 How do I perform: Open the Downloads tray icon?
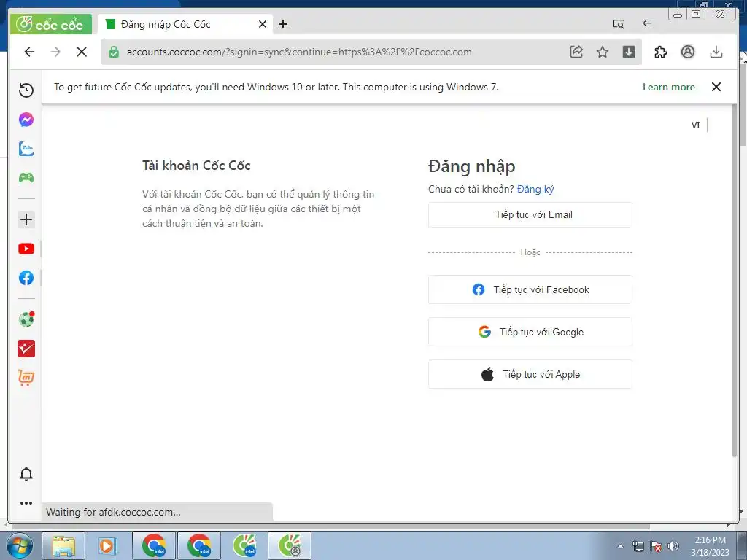click(x=716, y=52)
